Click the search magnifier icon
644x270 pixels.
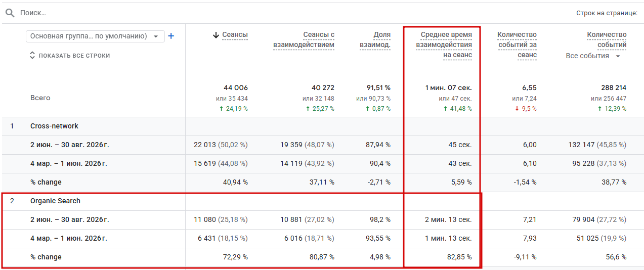click(x=10, y=13)
